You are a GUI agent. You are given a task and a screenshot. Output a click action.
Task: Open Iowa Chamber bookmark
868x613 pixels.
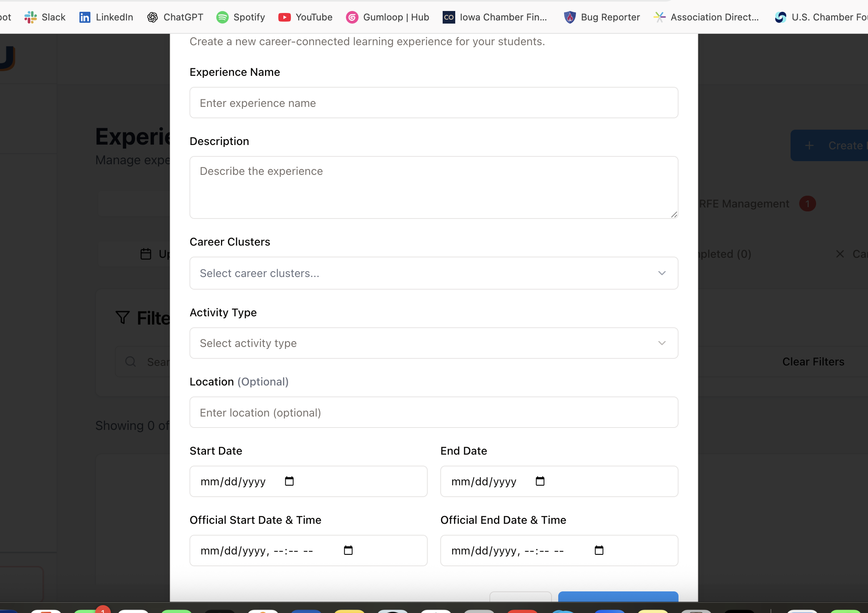(x=495, y=17)
